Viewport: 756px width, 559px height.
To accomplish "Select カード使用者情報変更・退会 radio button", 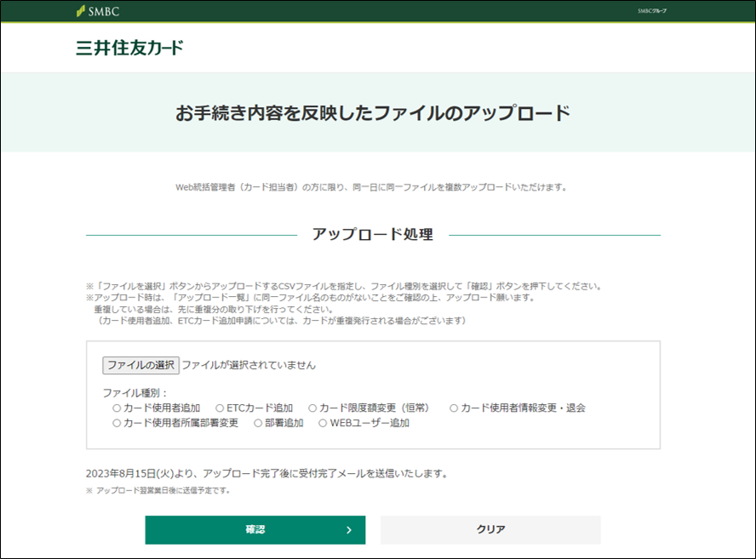I will (454, 408).
